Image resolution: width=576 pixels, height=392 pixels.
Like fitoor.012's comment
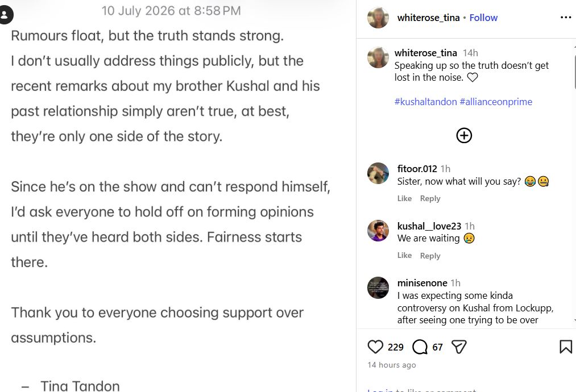404,199
